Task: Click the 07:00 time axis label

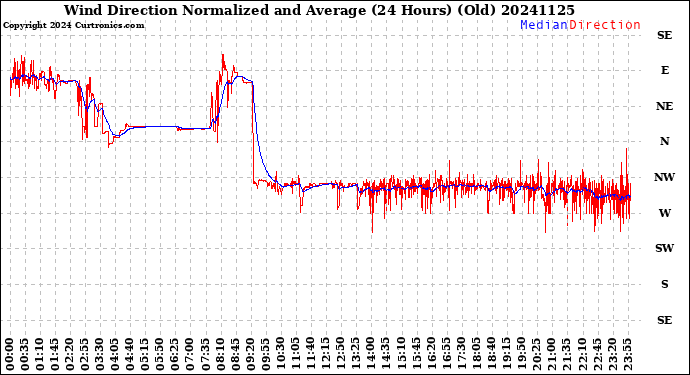Action: point(190,354)
